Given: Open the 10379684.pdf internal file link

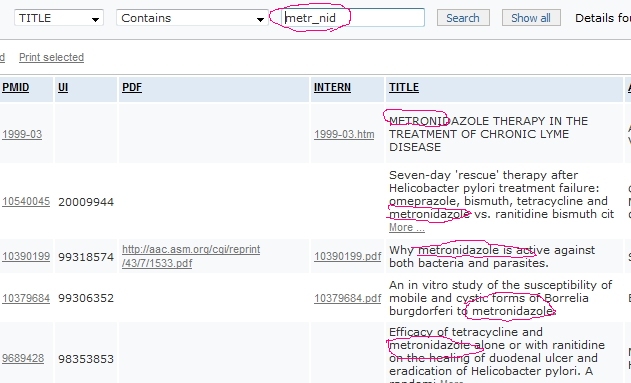Looking at the screenshot, I should [348, 298].
